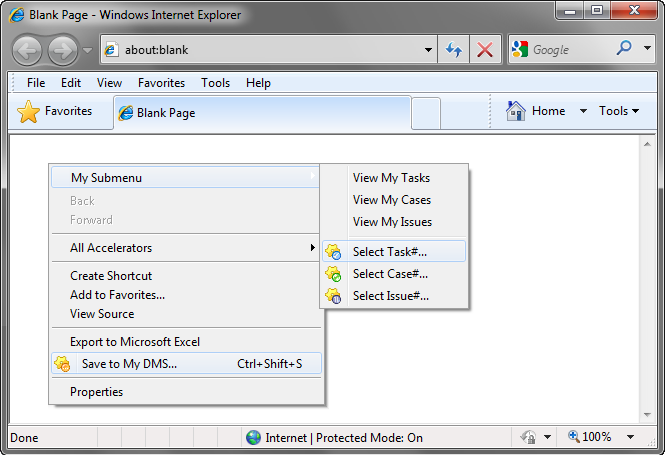Click the Save to My DMS gear icon
665x455 pixels.
pyautogui.click(x=62, y=364)
